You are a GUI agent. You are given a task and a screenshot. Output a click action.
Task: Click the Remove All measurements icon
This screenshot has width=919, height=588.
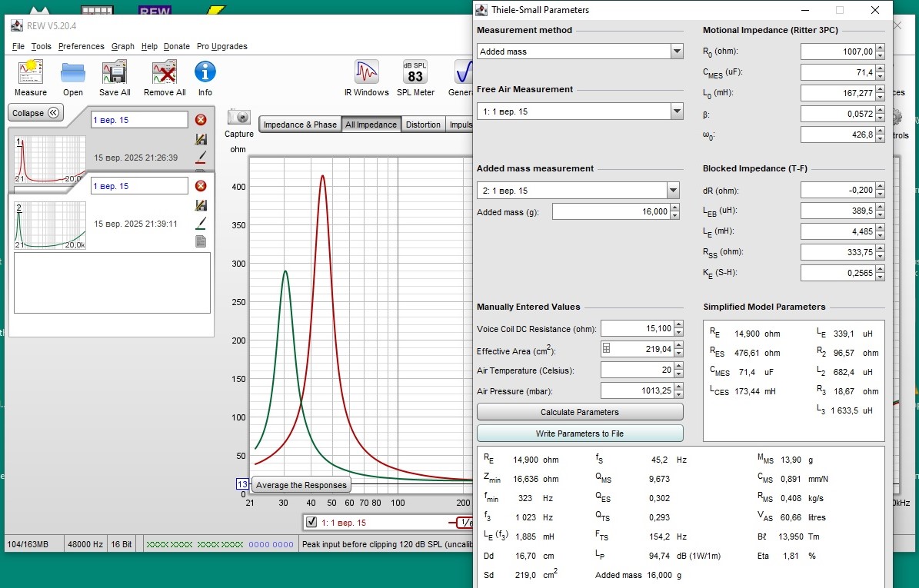pos(165,74)
